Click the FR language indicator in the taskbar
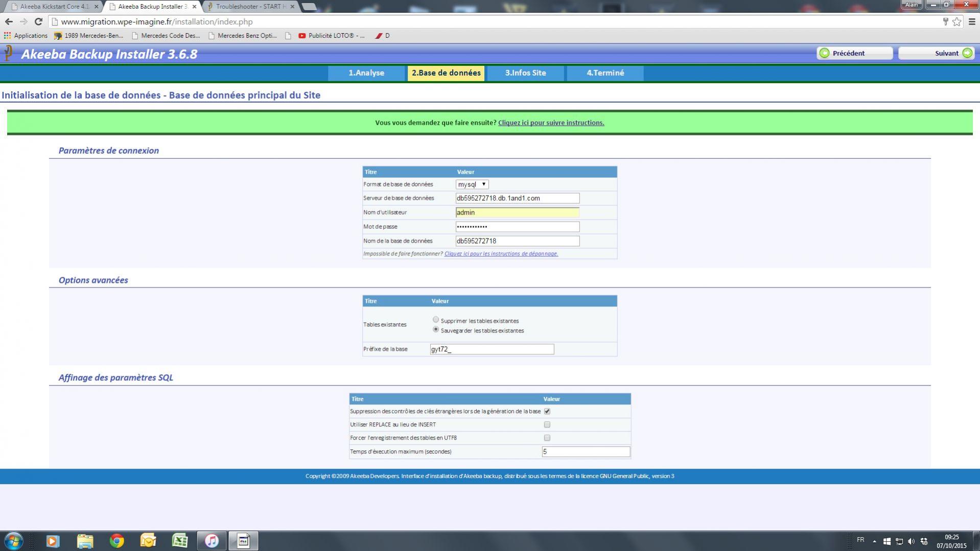980x551 pixels. 860,540
